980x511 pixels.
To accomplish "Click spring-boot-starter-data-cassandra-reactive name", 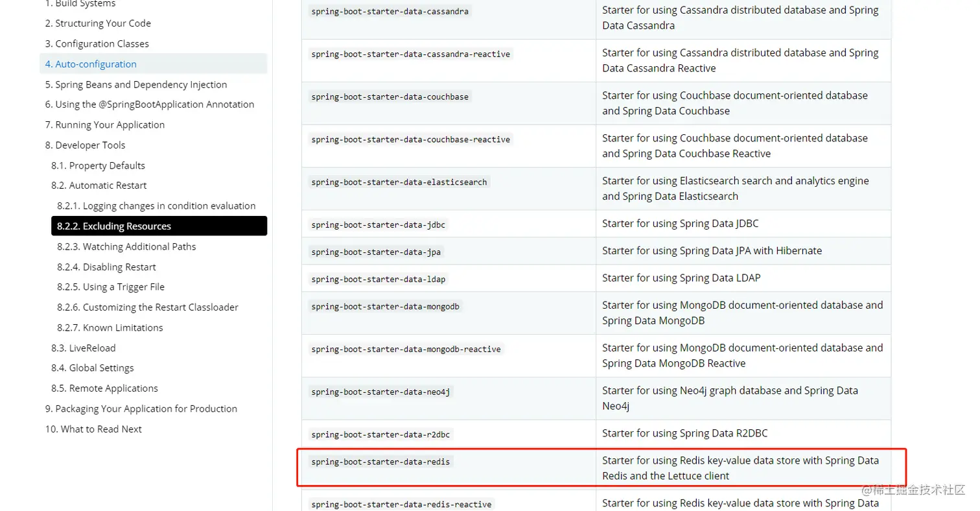I will [410, 54].
